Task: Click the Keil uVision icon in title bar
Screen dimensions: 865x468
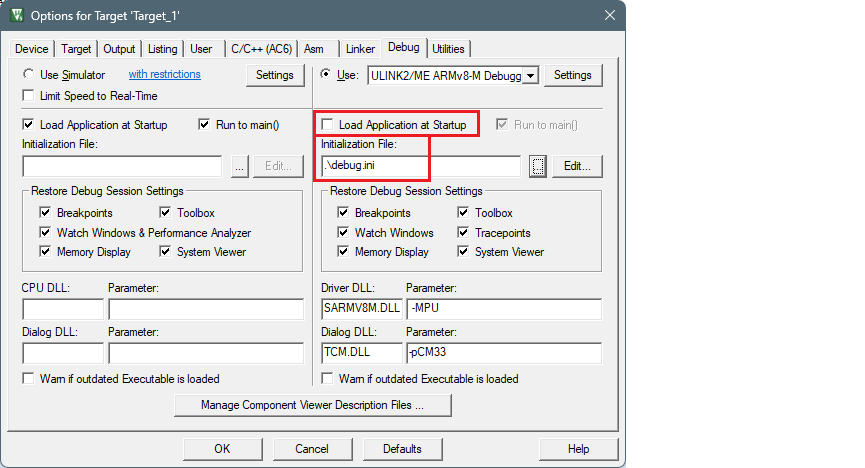Action: coord(17,16)
